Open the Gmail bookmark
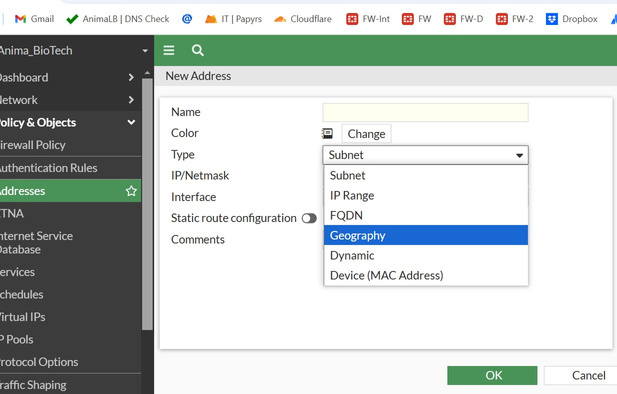 (x=34, y=18)
